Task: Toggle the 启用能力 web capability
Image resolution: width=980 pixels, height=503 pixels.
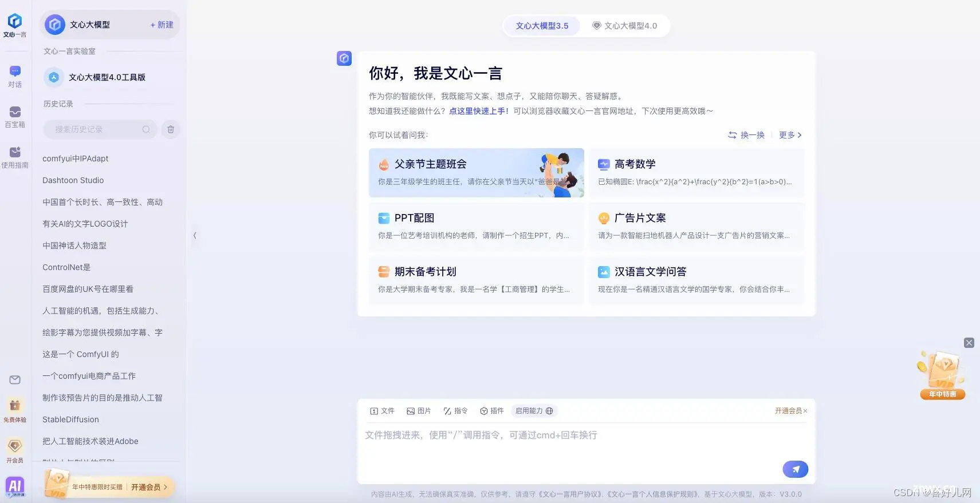Action: click(x=534, y=411)
